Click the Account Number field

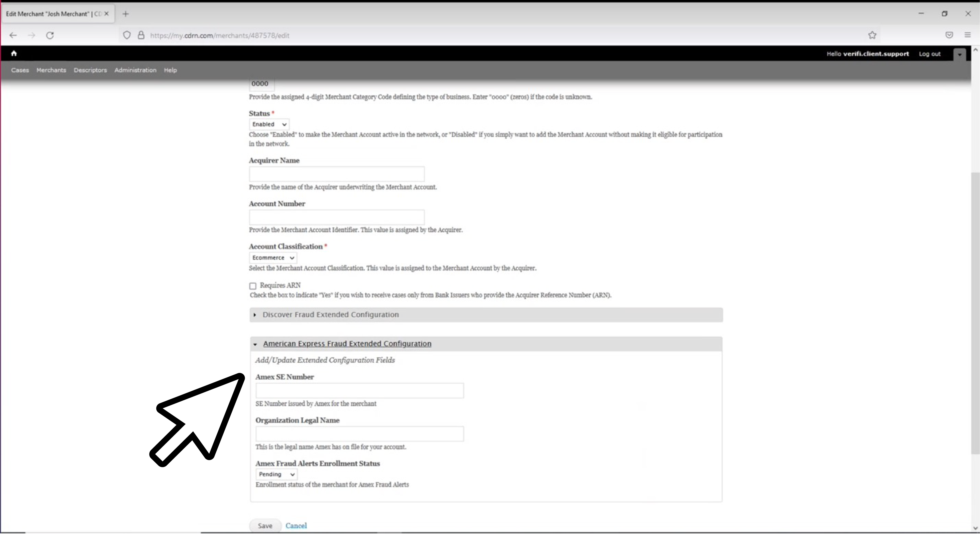337,217
